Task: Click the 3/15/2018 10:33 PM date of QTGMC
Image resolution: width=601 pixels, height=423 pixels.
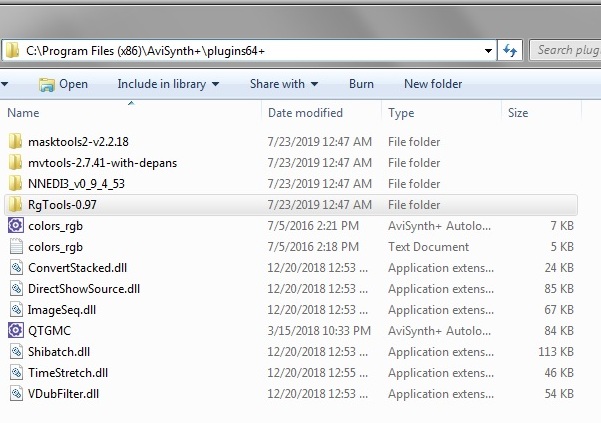Action: [x=319, y=331]
